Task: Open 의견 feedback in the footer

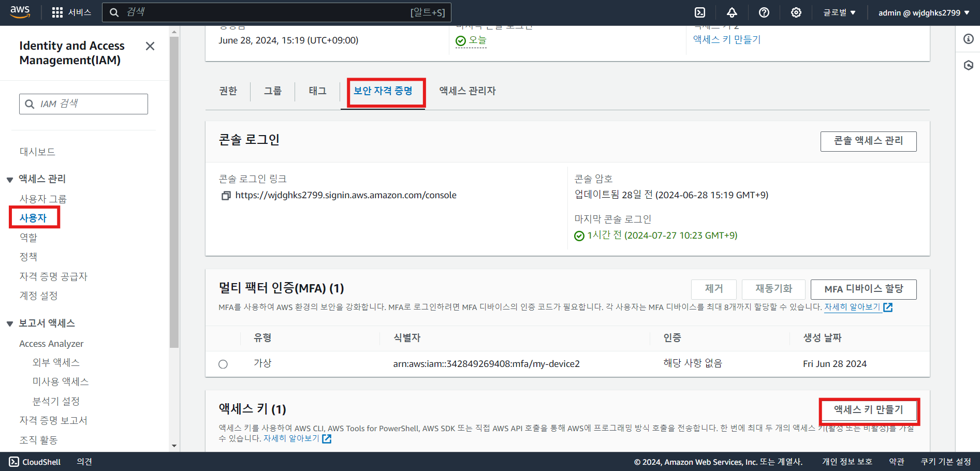Action: click(x=84, y=462)
